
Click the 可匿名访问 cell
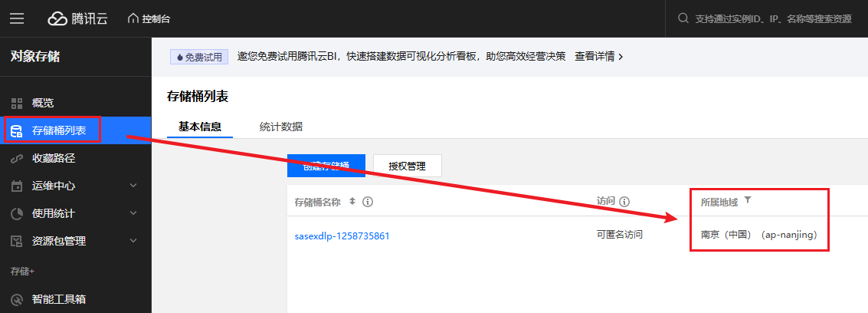point(620,234)
